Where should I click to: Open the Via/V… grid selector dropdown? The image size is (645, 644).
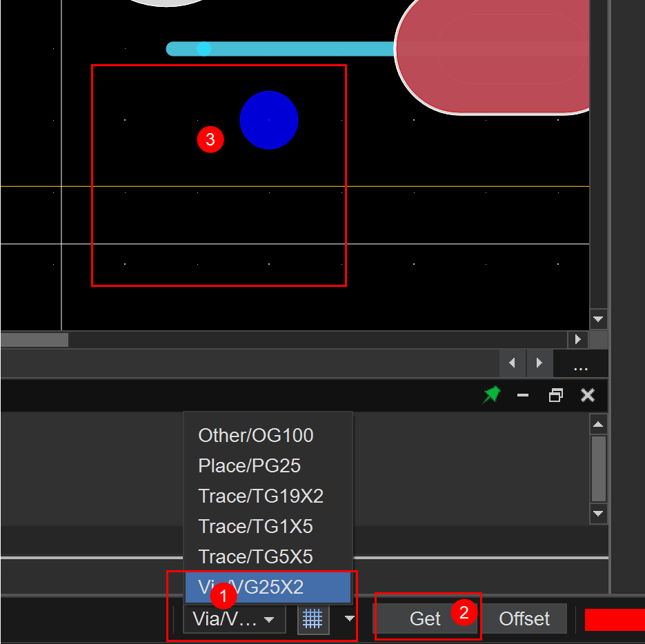point(234,619)
